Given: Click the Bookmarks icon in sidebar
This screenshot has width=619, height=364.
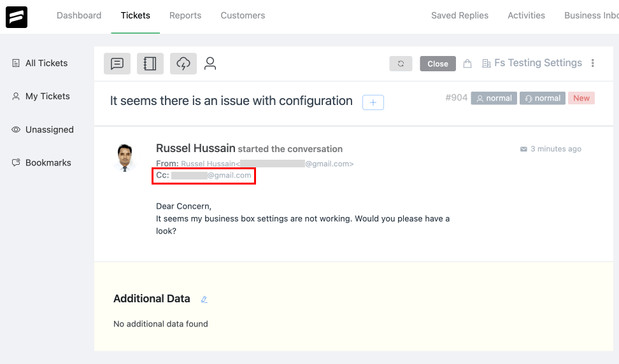Looking at the screenshot, I should (x=16, y=162).
